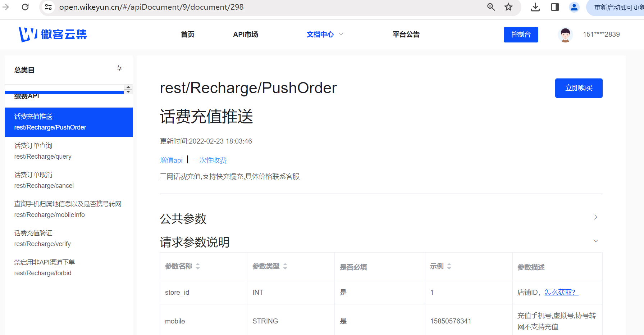Viewport: 644px width, 335px height.
Task: Collapse the 请求参数说明 section chevron
Action: (595, 241)
